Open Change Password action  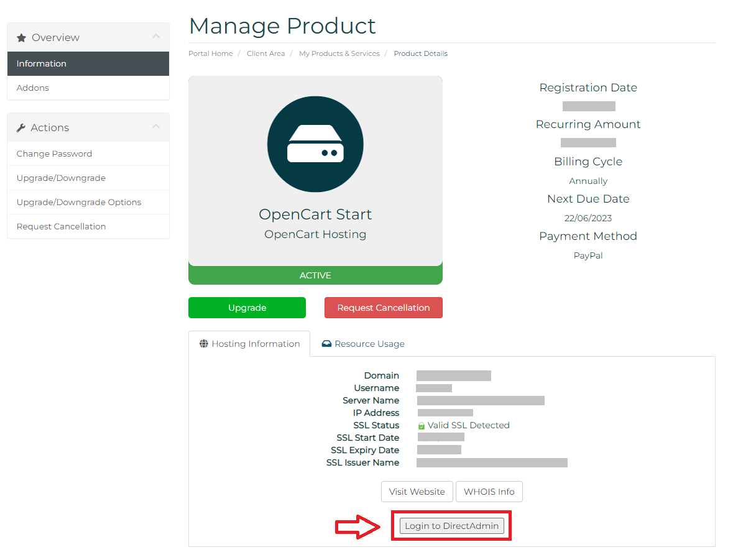(x=88, y=154)
